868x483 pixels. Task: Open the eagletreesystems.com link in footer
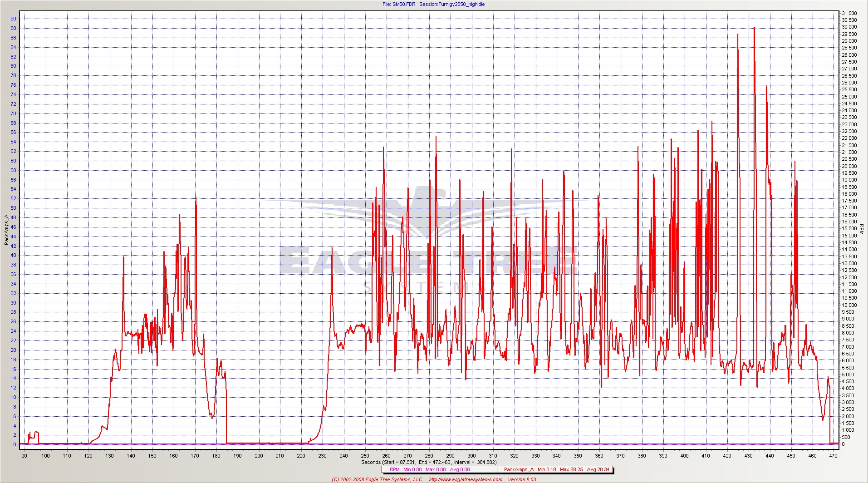[x=466, y=479]
